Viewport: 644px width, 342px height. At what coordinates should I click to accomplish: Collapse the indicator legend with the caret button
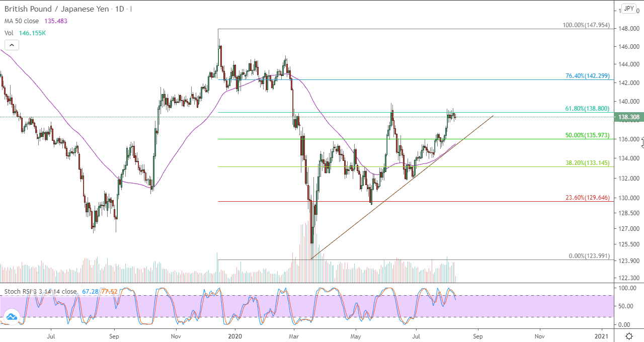coord(12,45)
